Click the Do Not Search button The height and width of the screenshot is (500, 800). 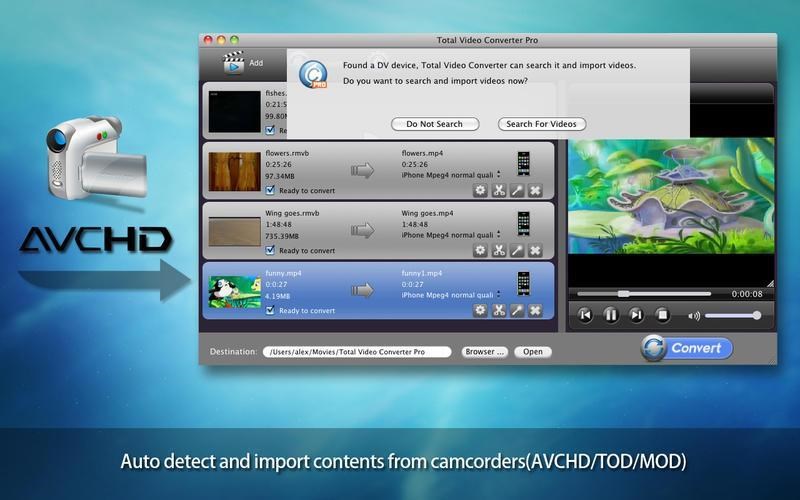tap(435, 124)
